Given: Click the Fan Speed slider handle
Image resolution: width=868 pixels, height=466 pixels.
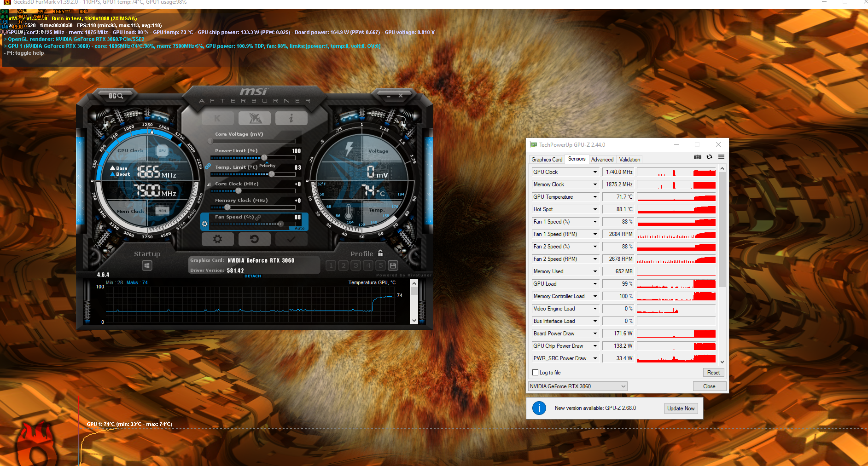Looking at the screenshot, I should [280, 224].
